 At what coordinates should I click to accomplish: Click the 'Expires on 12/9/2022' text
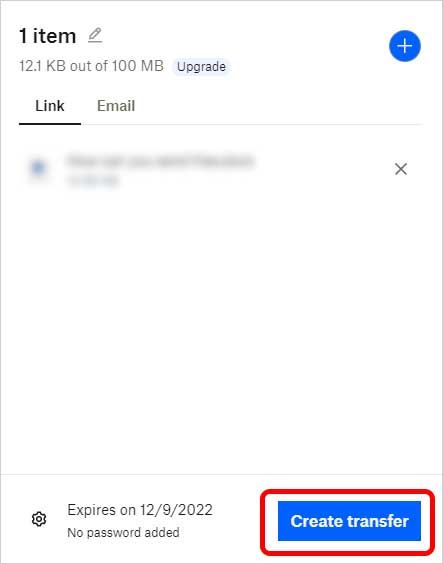[x=140, y=510]
